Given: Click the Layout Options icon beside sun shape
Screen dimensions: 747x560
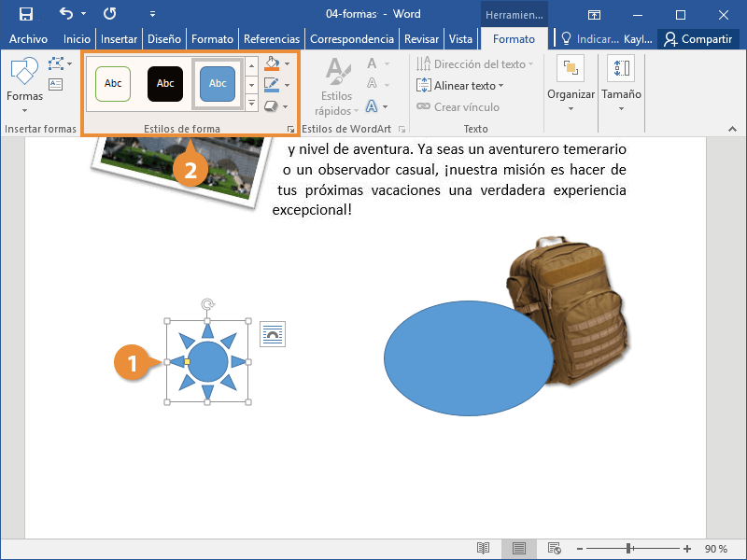Looking at the screenshot, I should [273, 334].
